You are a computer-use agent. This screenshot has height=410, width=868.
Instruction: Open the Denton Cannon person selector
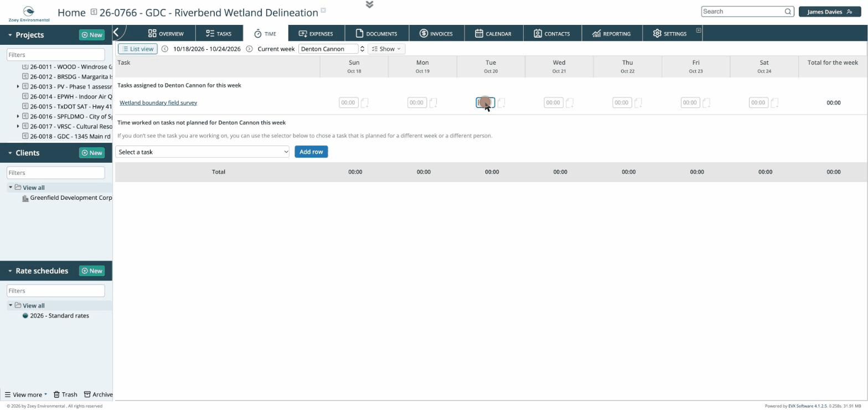coord(332,49)
